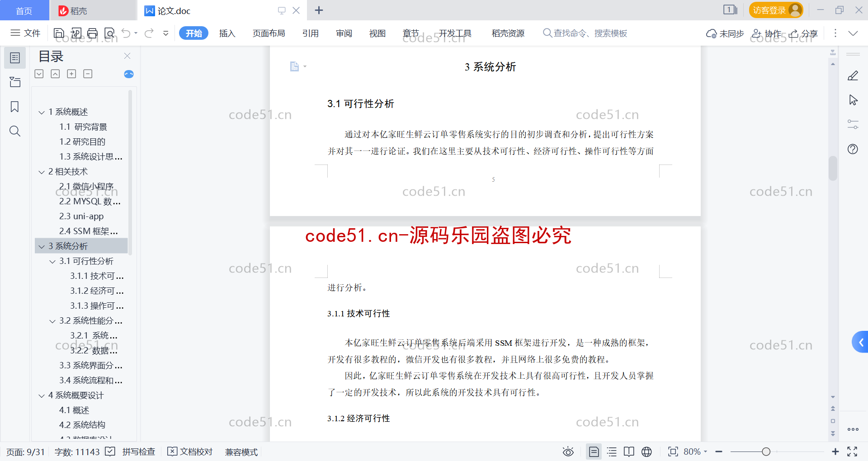Click the command search field
This screenshot has width=868, height=461.
coord(585,33)
